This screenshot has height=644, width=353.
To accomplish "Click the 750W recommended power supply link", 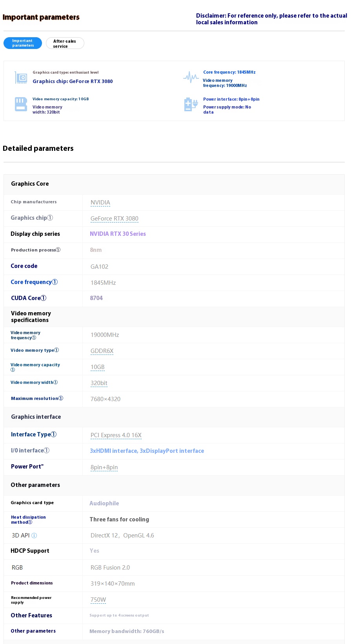I will coord(98,600).
